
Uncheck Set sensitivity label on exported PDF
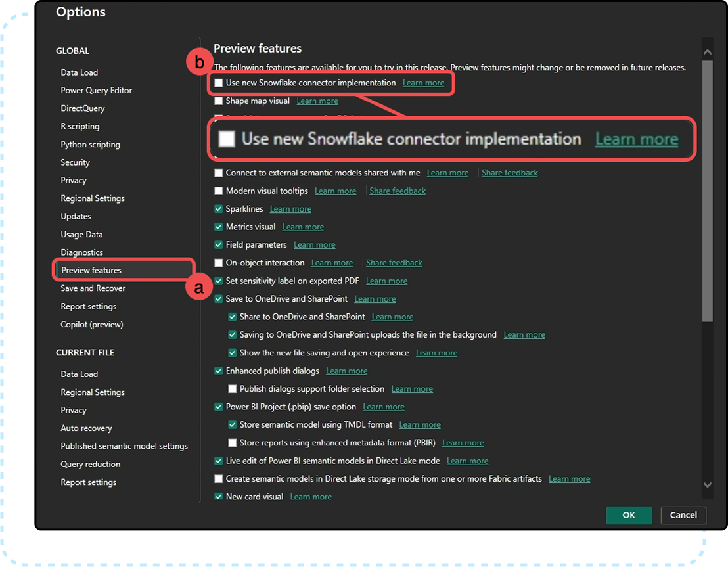(x=218, y=281)
